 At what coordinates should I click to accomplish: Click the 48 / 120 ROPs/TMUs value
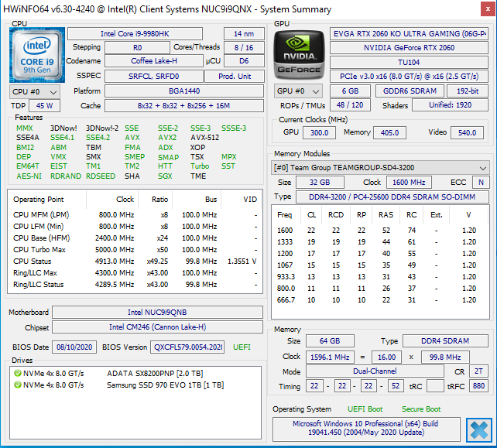click(x=350, y=105)
